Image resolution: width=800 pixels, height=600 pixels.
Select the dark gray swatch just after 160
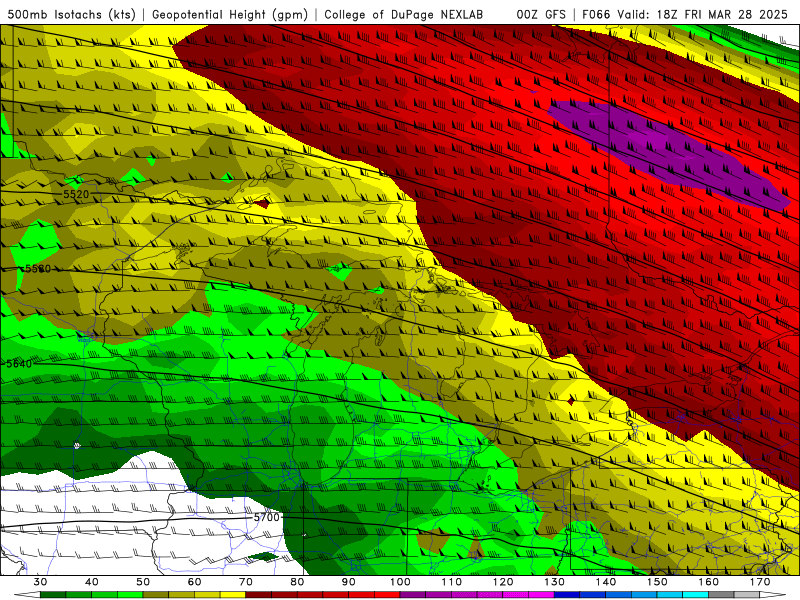[x=721, y=595]
